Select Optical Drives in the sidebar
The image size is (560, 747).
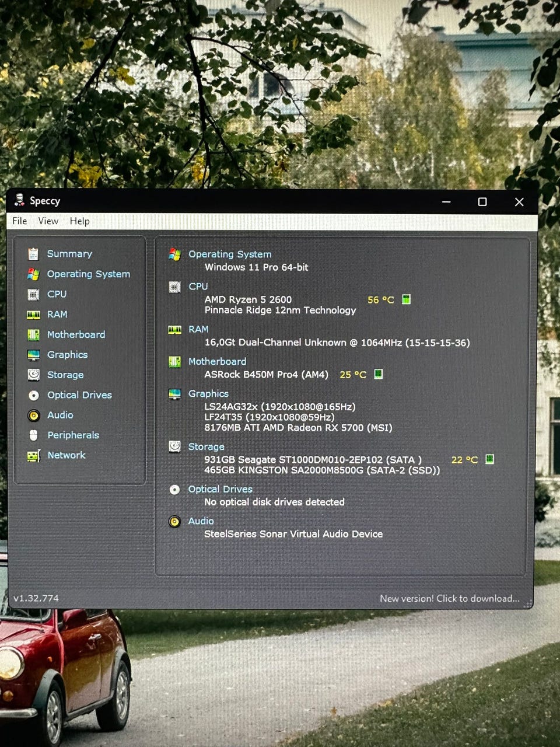[79, 395]
